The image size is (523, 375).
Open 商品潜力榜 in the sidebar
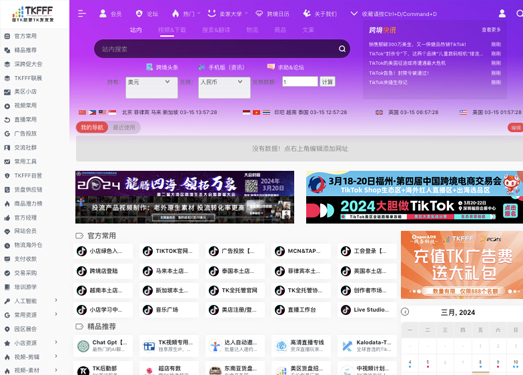click(x=28, y=204)
